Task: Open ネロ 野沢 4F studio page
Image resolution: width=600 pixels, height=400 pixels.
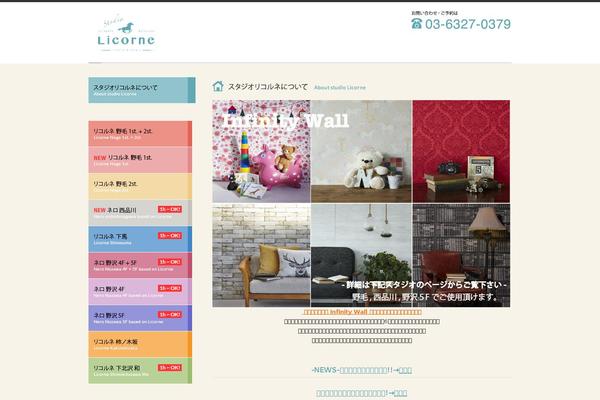Action: pyautogui.click(x=140, y=292)
